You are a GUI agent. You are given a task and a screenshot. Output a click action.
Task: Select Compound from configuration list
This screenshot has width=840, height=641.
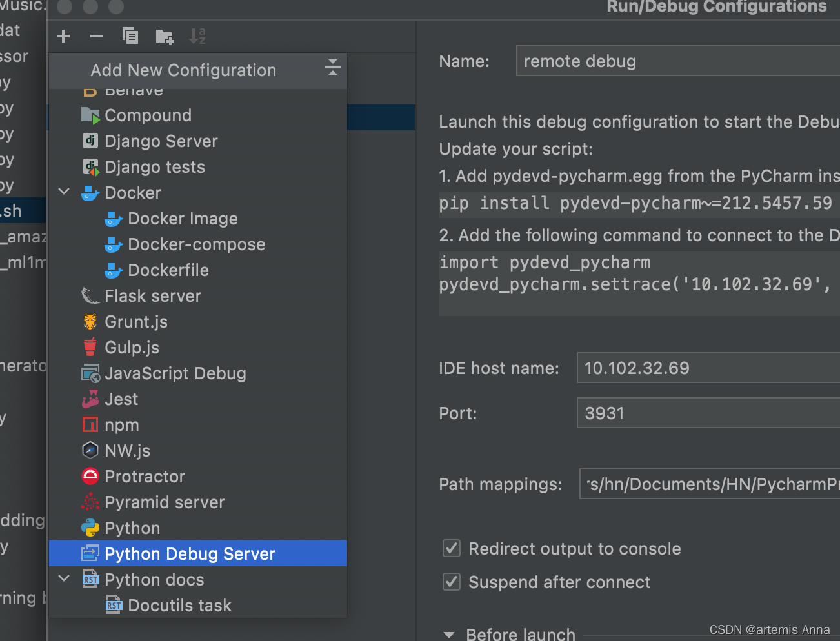[197, 115]
